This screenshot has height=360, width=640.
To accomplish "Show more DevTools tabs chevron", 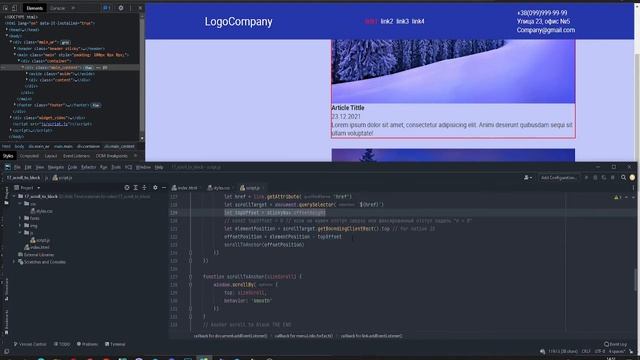I will pyautogui.click(x=73, y=8).
